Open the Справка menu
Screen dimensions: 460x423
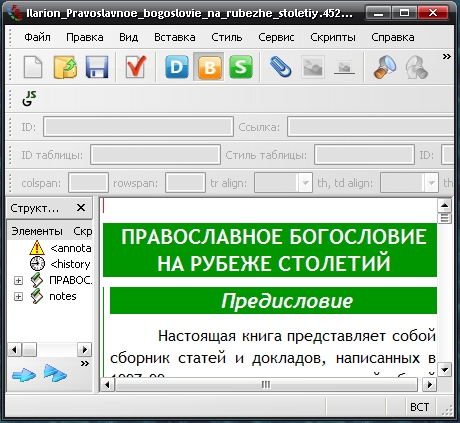tap(393, 37)
